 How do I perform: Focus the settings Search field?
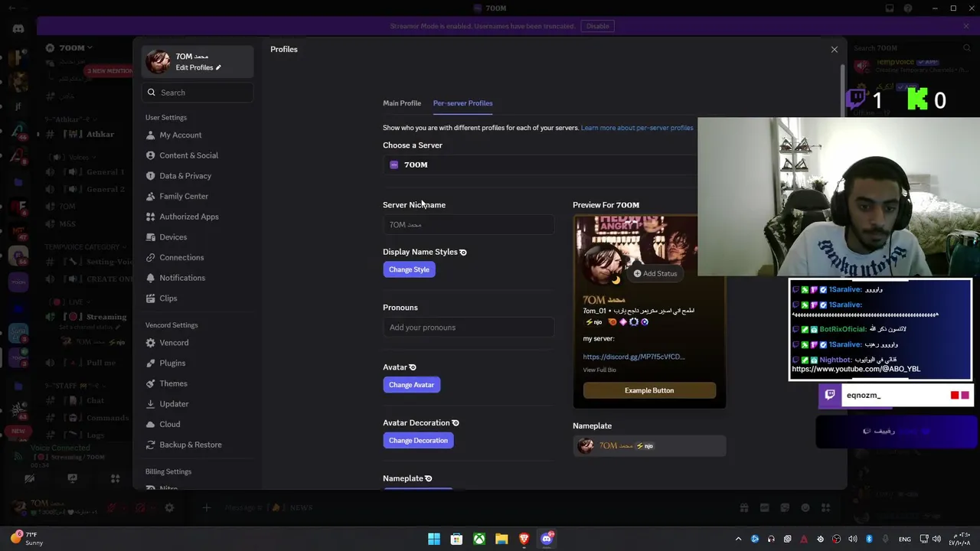(198, 93)
